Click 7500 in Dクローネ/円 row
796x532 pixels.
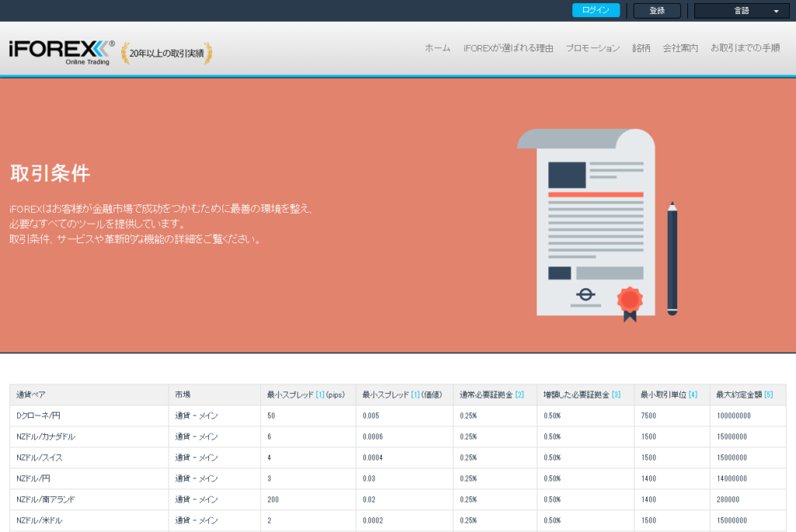point(649,416)
